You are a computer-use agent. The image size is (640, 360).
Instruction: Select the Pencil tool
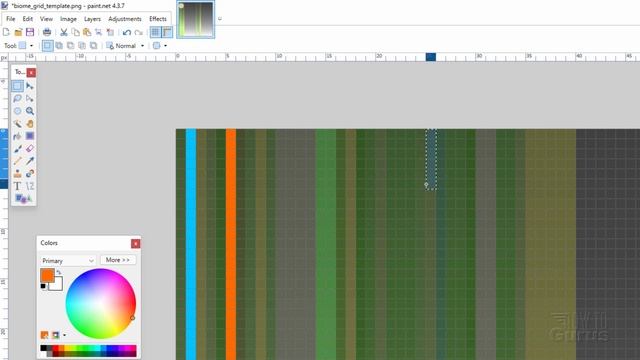[x=17, y=161]
